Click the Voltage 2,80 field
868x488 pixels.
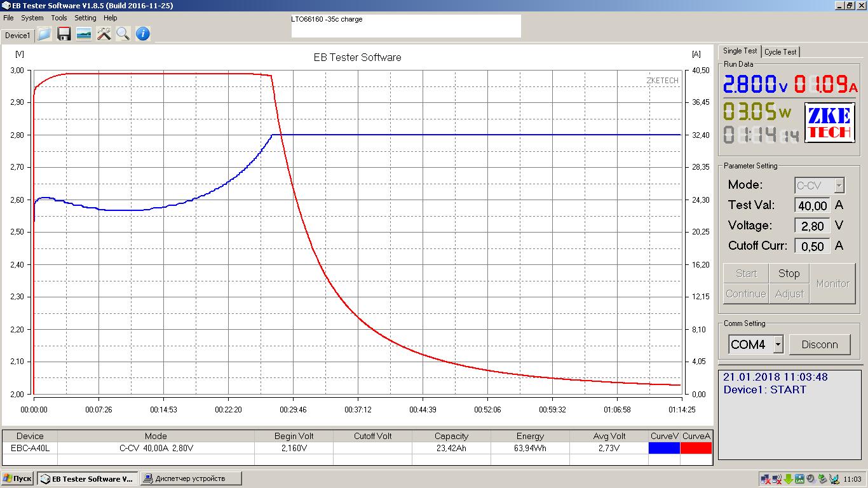tap(812, 226)
